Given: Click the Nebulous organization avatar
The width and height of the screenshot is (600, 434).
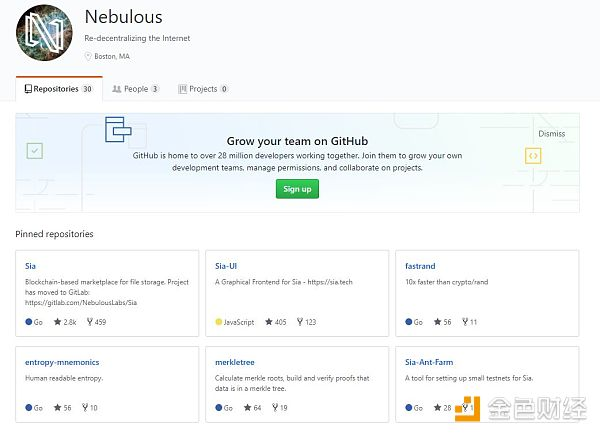Looking at the screenshot, I should 44,32.
